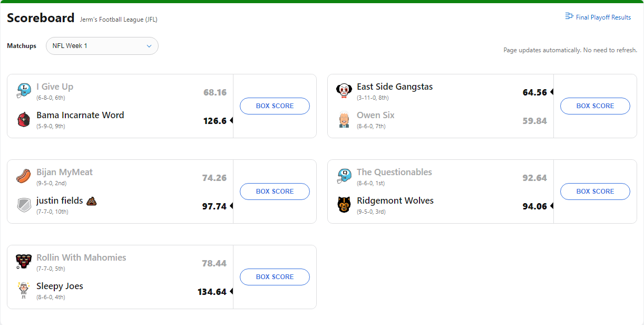This screenshot has height=325, width=644.
Task: Open the NFL Week 1 matchups dropdown
Action: [x=102, y=46]
